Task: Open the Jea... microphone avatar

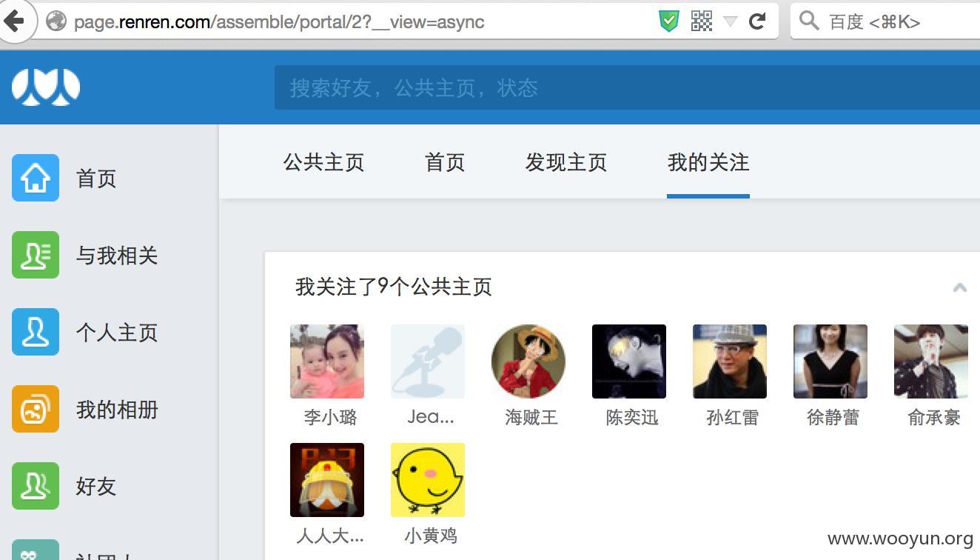Action: pos(428,361)
